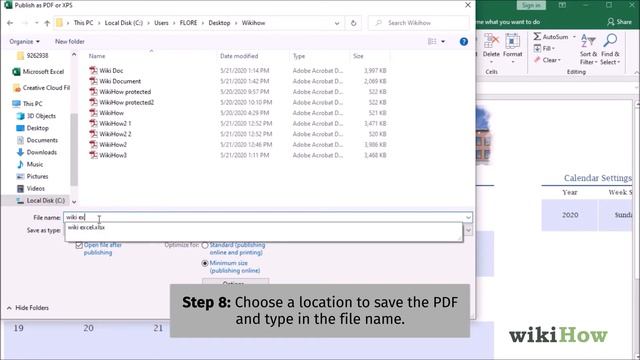The height and width of the screenshot is (360, 640).
Task: Click the 2020 Year cell in Excel
Action: tap(569, 215)
